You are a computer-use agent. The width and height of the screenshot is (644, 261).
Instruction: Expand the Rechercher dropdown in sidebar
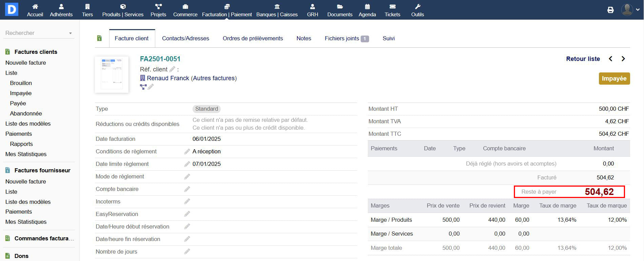[70, 33]
